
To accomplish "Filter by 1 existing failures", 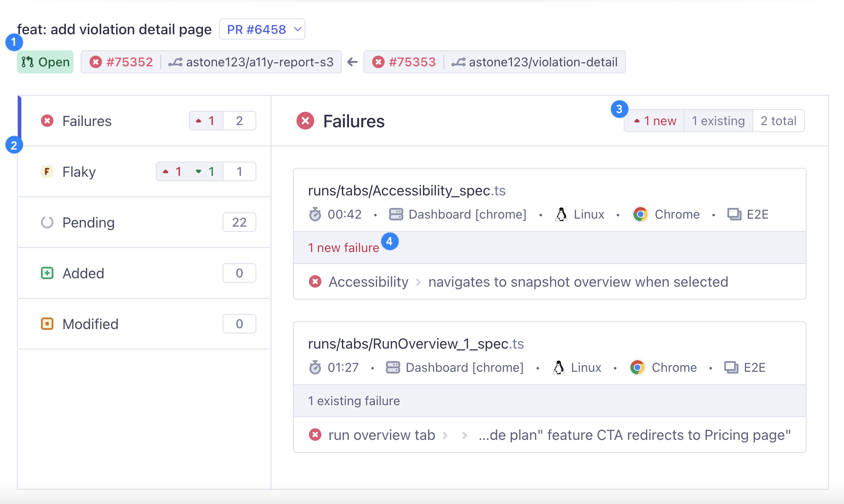I will click(x=718, y=121).
